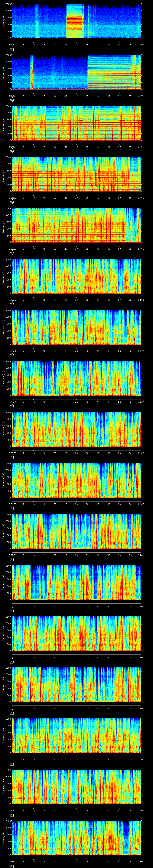This screenshot has height=868, width=153.
Task: Click the 16:34:00 time axis label
Action: click(12, 657)
